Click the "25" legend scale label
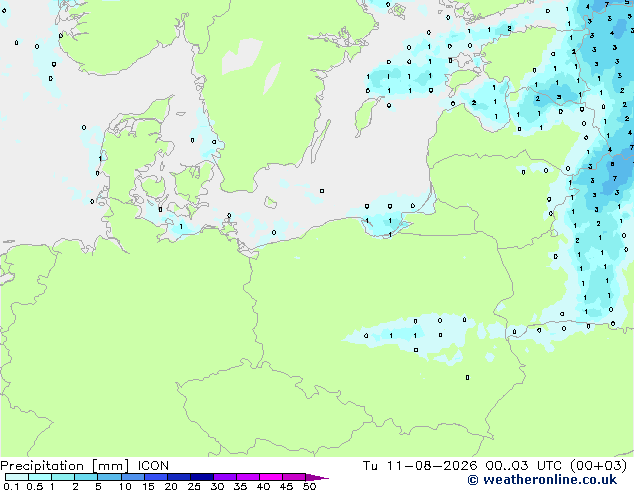The width and height of the screenshot is (634, 490). pos(194,486)
